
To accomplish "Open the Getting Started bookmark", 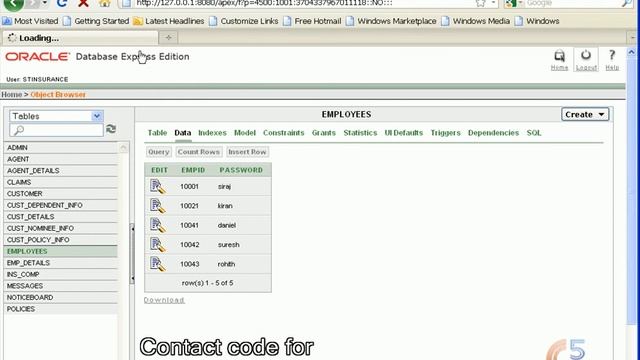I will pyautogui.click(x=96, y=21).
